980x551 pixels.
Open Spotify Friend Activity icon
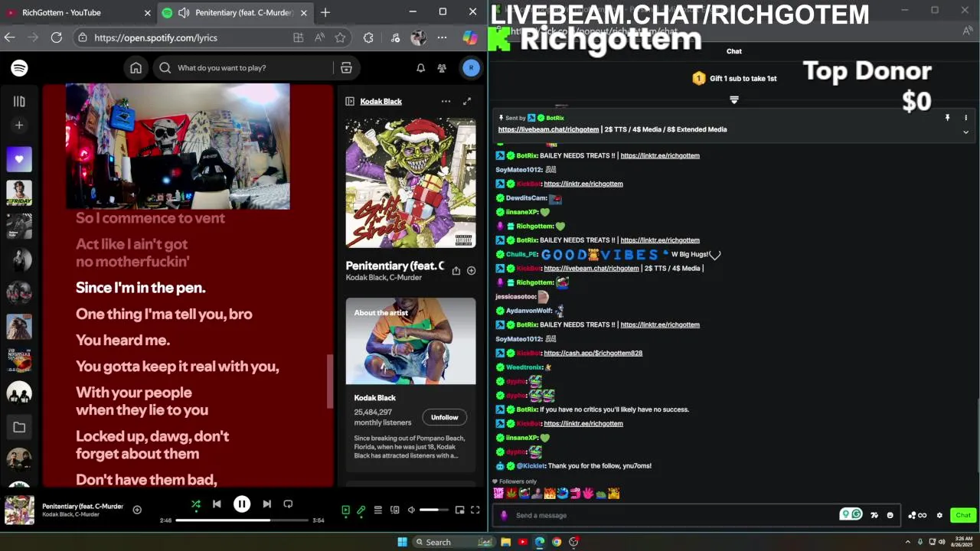[x=442, y=68]
